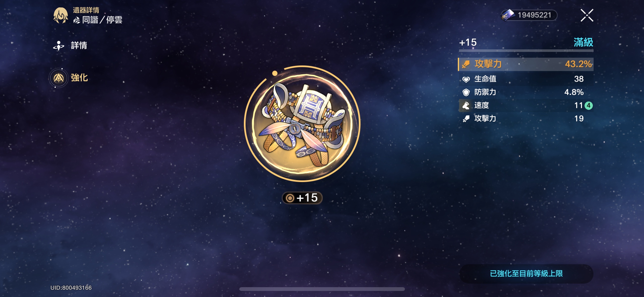Close the relic details screen
644x297 pixels.
tap(587, 15)
